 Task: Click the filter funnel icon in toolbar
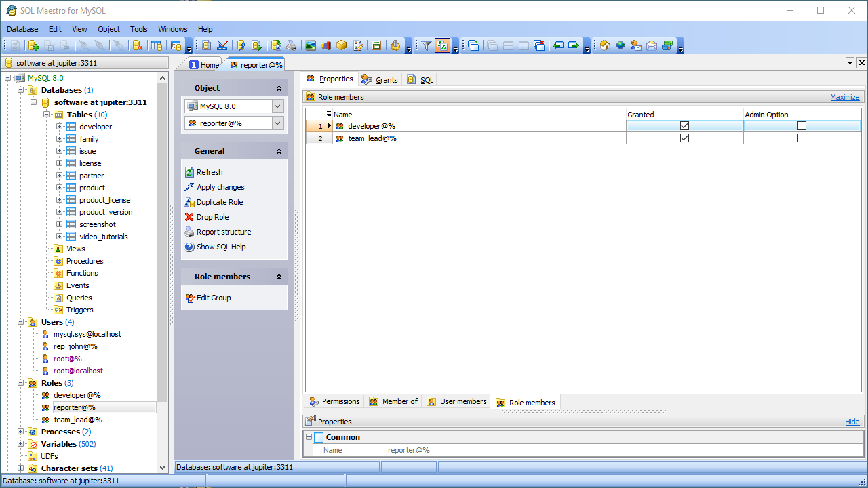tap(426, 45)
